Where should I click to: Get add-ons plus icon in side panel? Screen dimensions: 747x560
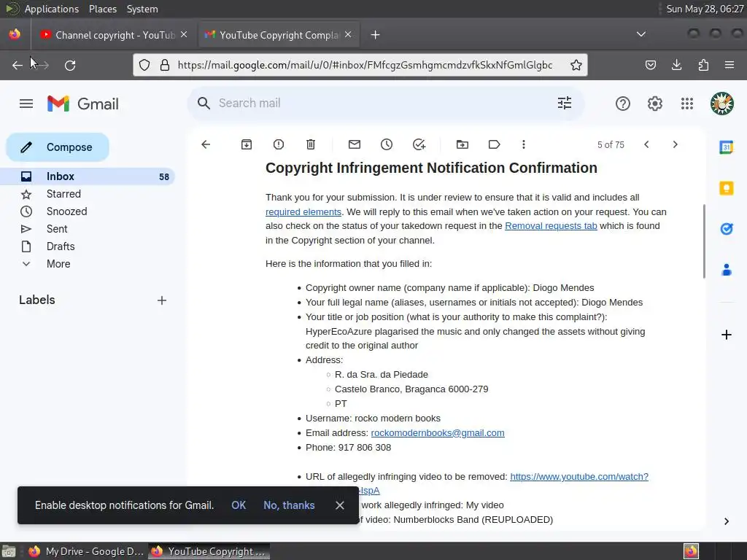point(727,335)
